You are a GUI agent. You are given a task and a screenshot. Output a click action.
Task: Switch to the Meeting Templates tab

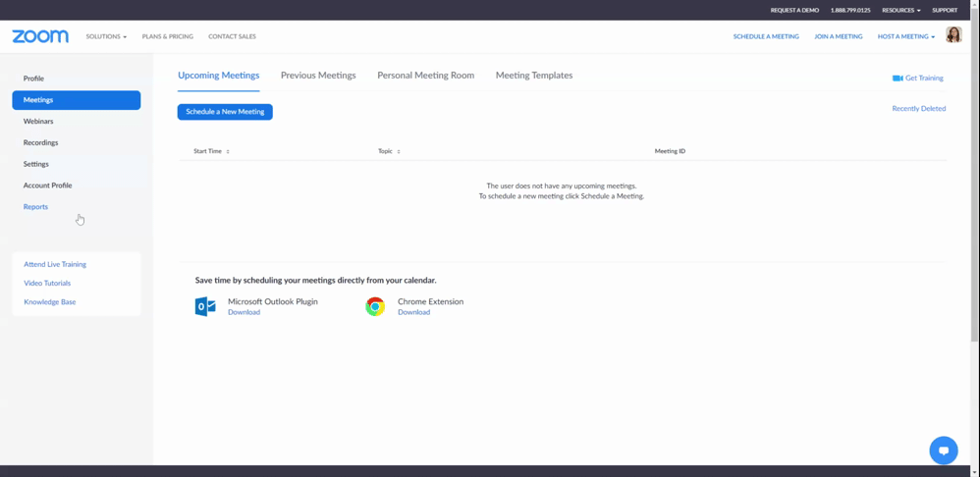534,76
